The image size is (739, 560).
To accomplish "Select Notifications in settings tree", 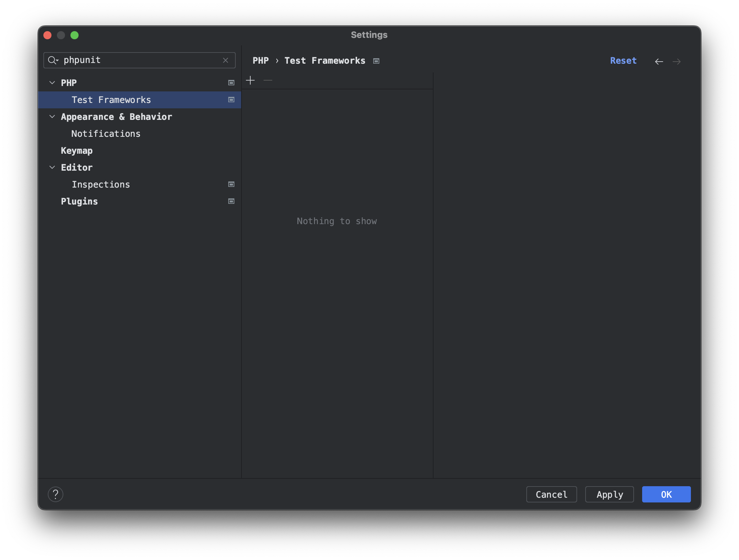I will [x=106, y=134].
